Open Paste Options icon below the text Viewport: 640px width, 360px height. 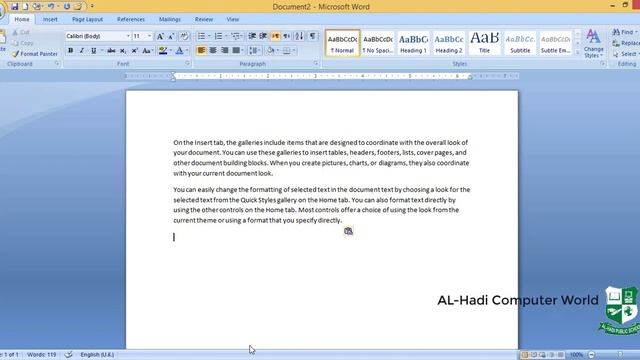point(348,231)
